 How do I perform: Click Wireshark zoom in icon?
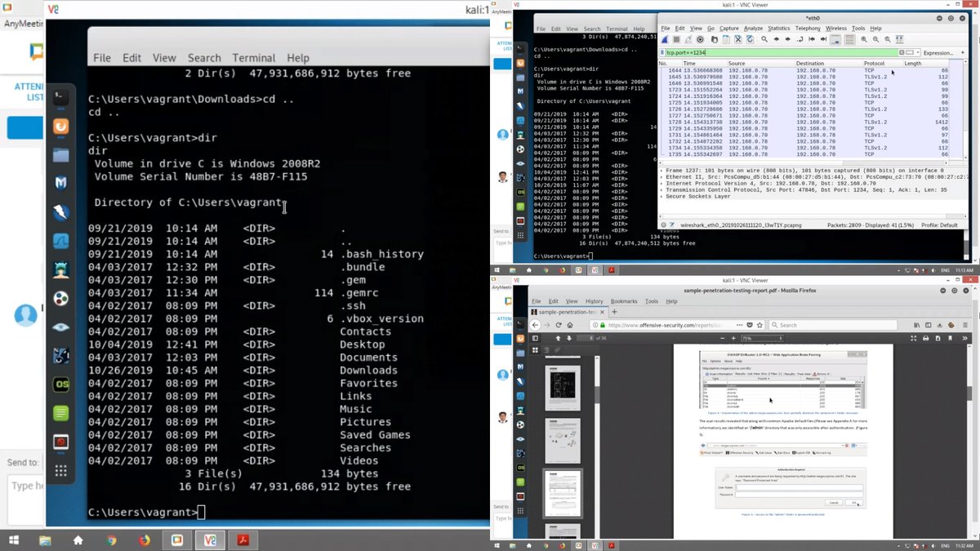(863, 39)
